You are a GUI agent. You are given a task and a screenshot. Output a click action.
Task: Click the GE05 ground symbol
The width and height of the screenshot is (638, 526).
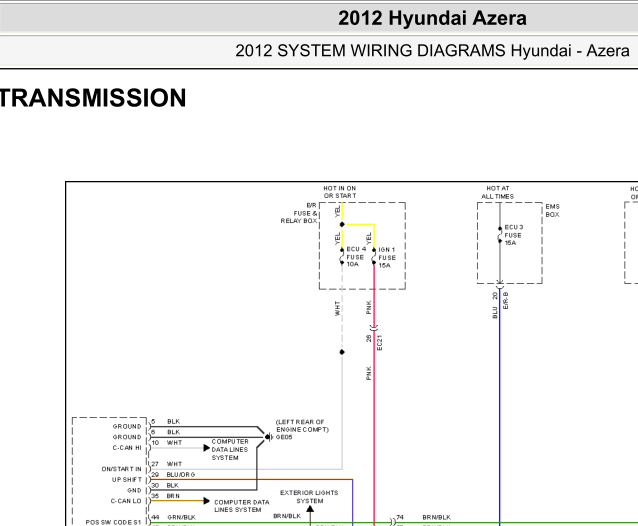tap(269, 437)
